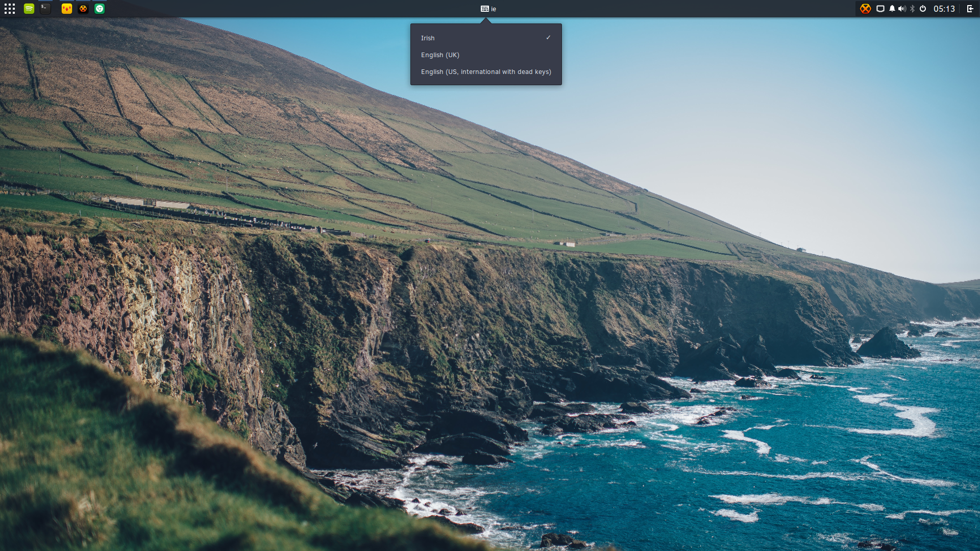Launch Spotify from the panel
The width and height of the screenshot is (980, 551).
29,9
